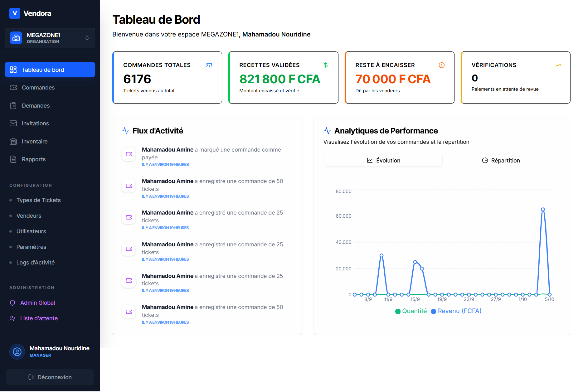The height and width of the screenshot is (392, 583).
Task: Click the 821 800 F CFA amount
Action: tap(280, 79)
